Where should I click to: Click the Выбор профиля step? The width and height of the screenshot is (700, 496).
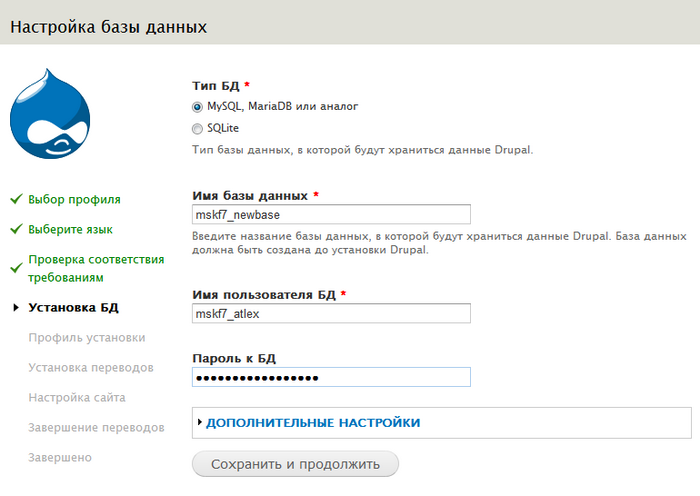point(74,200)
